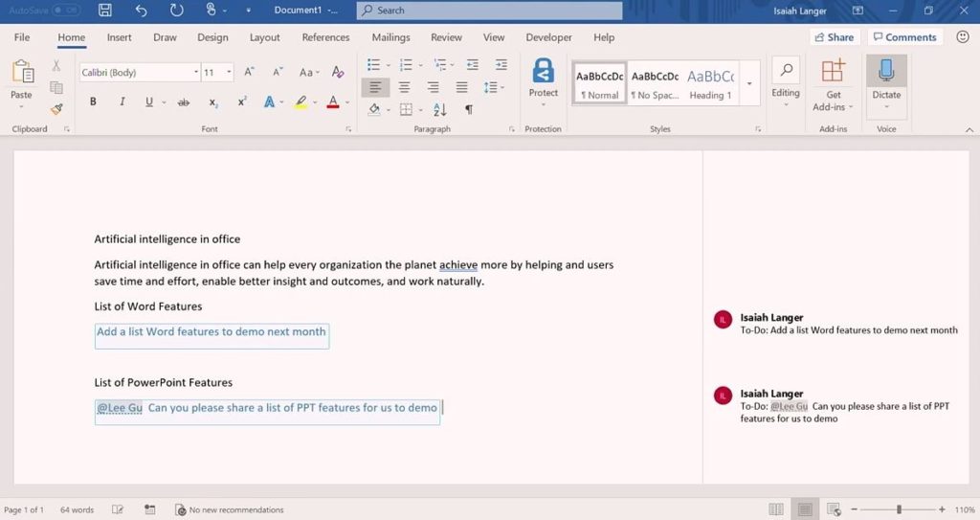Redo the last action
The height and width of the screenshot is (520, 980).
(x=177, y=10)
